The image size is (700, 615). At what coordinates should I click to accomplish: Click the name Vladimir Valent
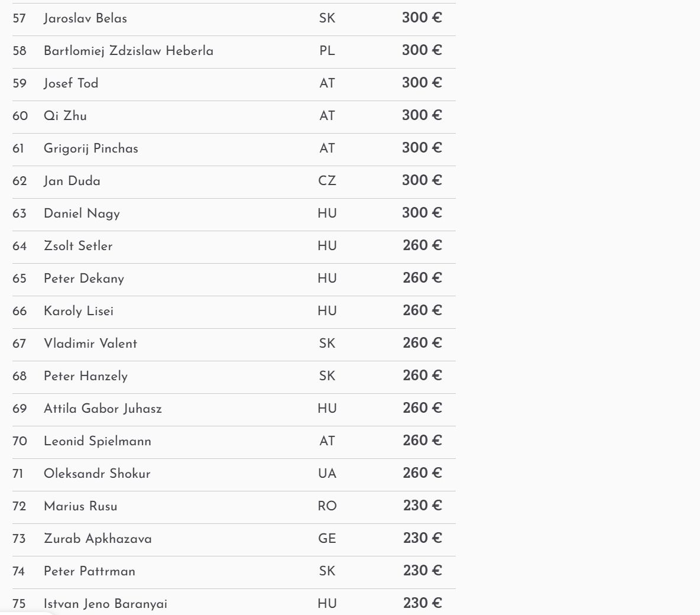[90, 344]
